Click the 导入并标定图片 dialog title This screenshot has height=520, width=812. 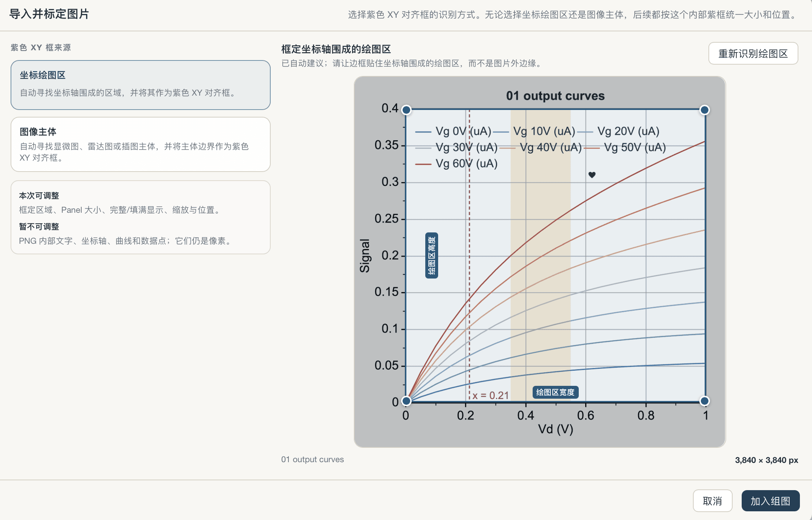coord(49,14)
